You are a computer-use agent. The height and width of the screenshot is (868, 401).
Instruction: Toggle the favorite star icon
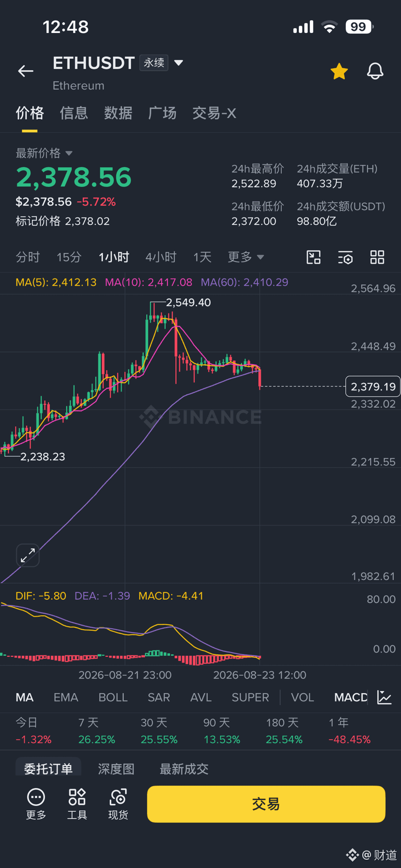(x=339, y=71)
